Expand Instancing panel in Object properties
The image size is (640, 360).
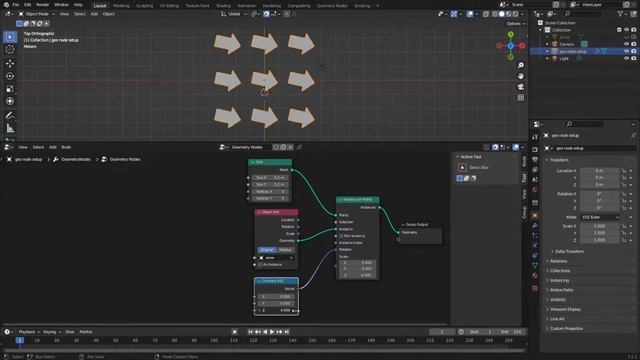click(x=559, y=280)
